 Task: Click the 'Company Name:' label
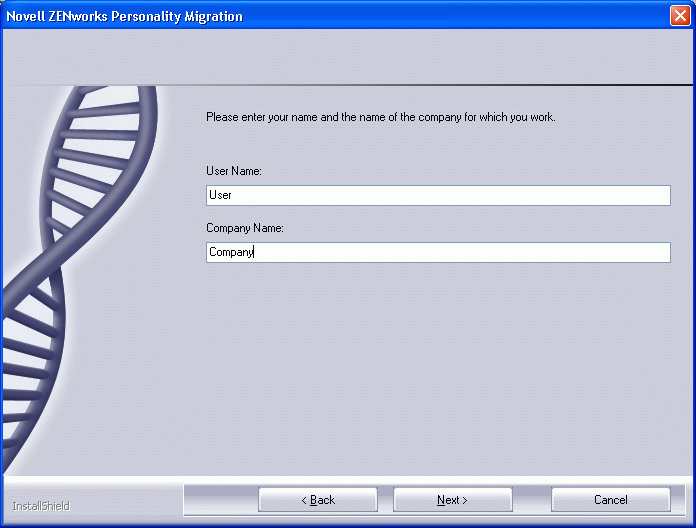point(245,228)
